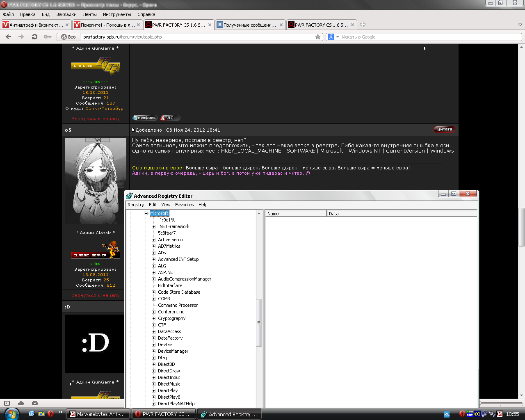525x420 pixels.
Task: Expand the DirectDraw registry key
Action: (x=154, y=371)
